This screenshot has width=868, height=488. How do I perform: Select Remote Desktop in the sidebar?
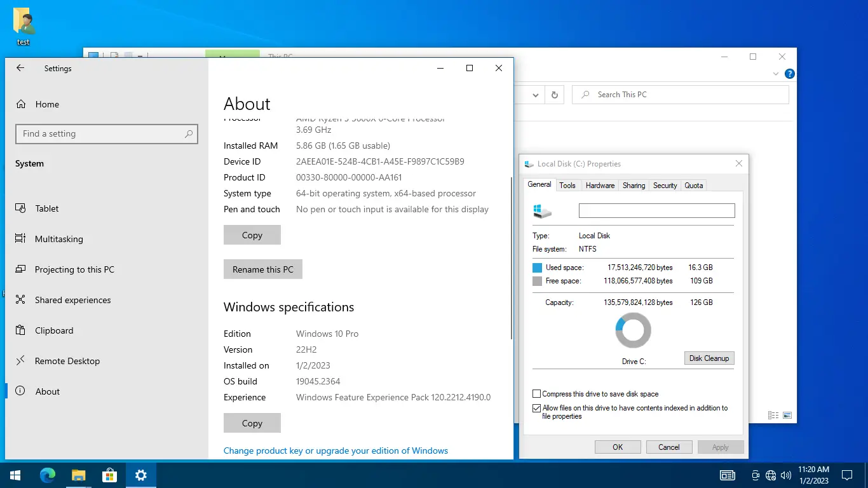click(66, 361)
